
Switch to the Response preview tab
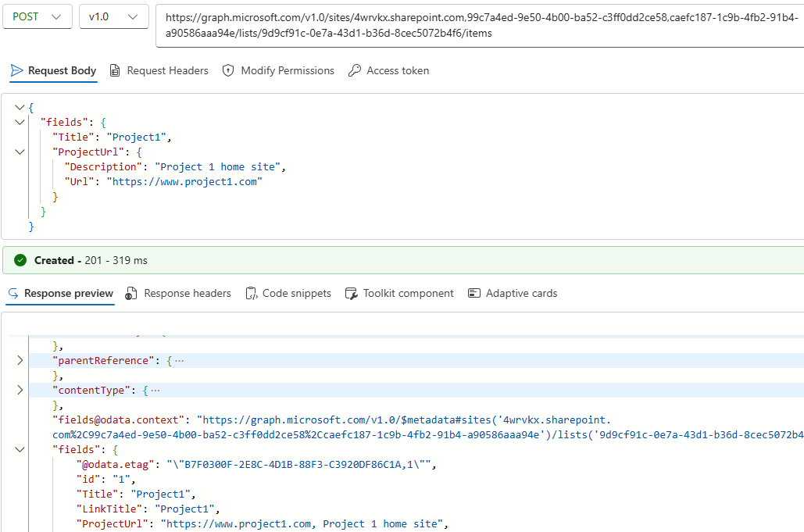pos(60,294)
